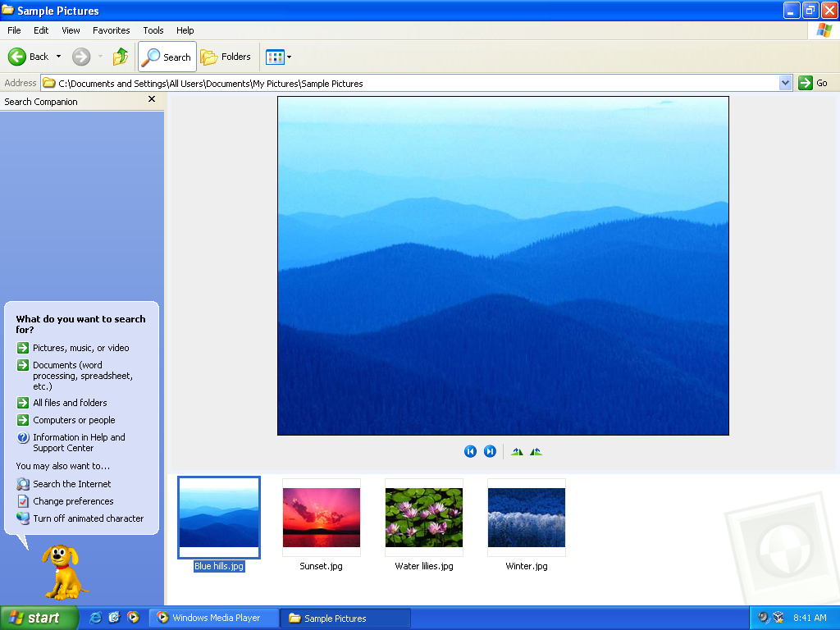Select the Blue hills.jpg thumbnail
The height and width of the screenshot is (630, 840).
point(219,518)
